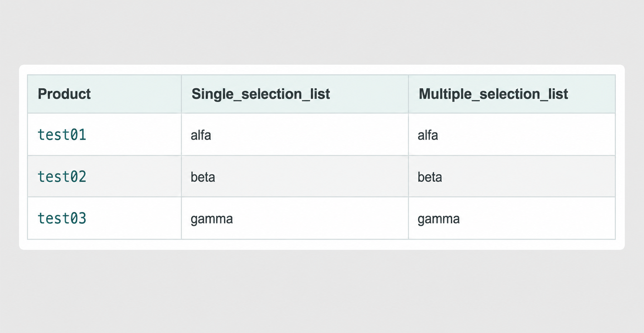The width and height of the screenshot is (644, 333).
Task: Sort by the Single_selection_list column header
Action: click(260, 94)
